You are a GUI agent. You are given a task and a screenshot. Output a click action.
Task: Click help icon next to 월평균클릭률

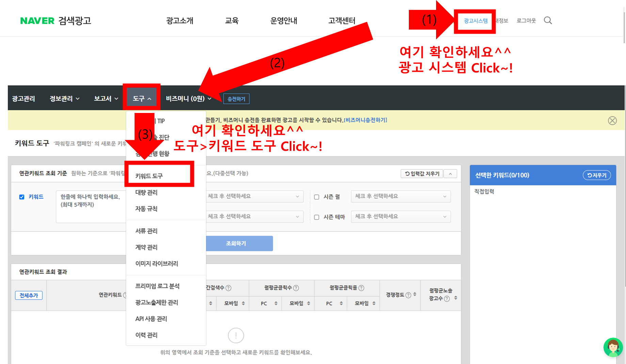(362, 288)
